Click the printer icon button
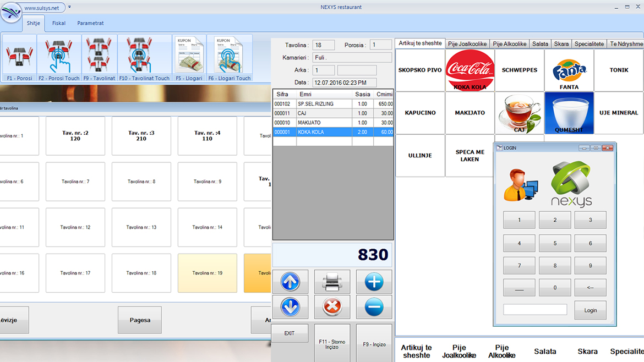The image size is (644, 362). (x=332, y=282)
